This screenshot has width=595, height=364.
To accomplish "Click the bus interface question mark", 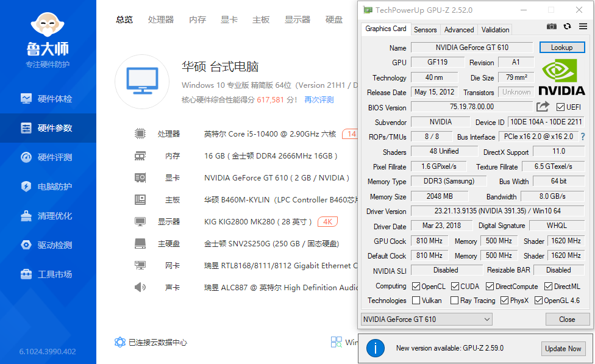I will 583,137.
